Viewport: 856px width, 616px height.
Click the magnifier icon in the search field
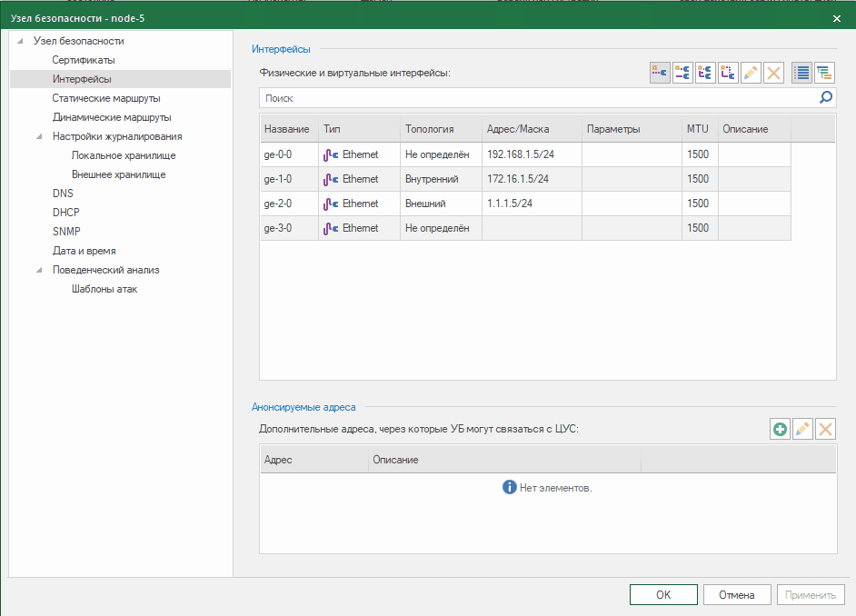(826, 97)
